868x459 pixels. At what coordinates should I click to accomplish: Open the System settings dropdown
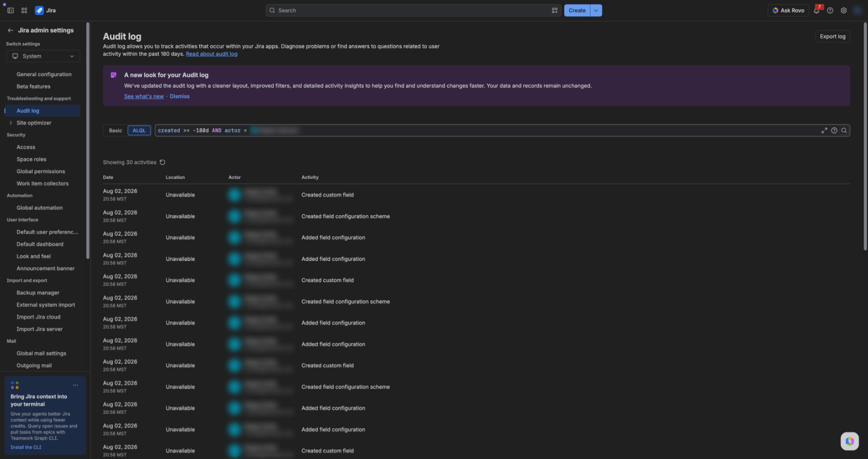(x=43, y=56)
